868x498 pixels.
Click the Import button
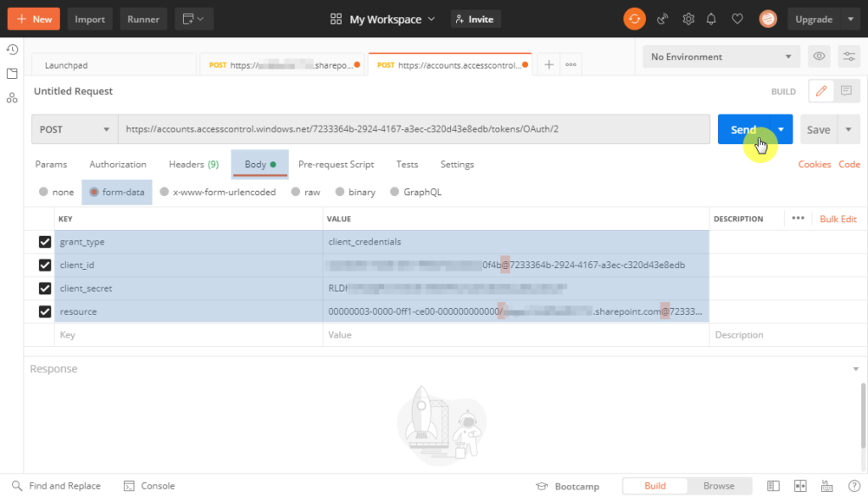(90, 19)
